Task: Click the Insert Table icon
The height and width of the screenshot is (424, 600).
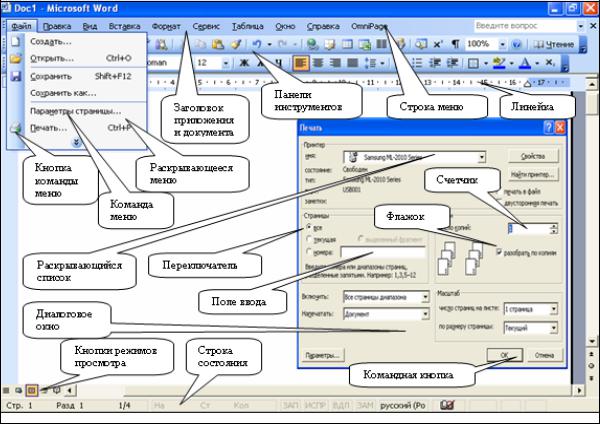Action: tap(347, 44)
